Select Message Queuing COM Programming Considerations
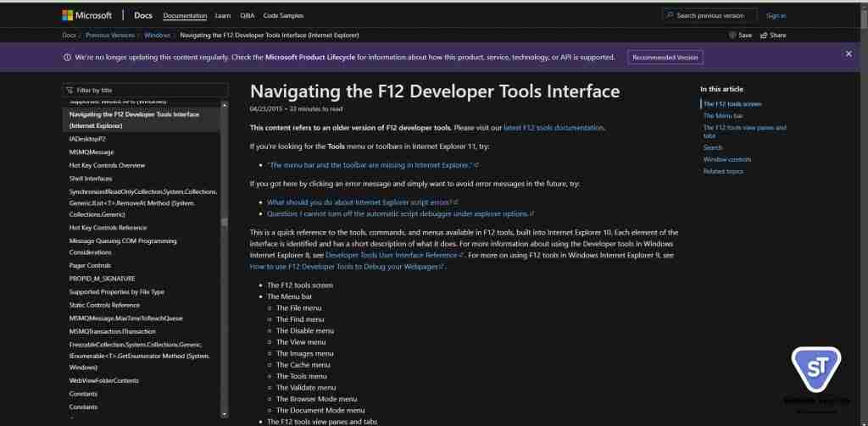868x426 pixels. pos(123,246)
